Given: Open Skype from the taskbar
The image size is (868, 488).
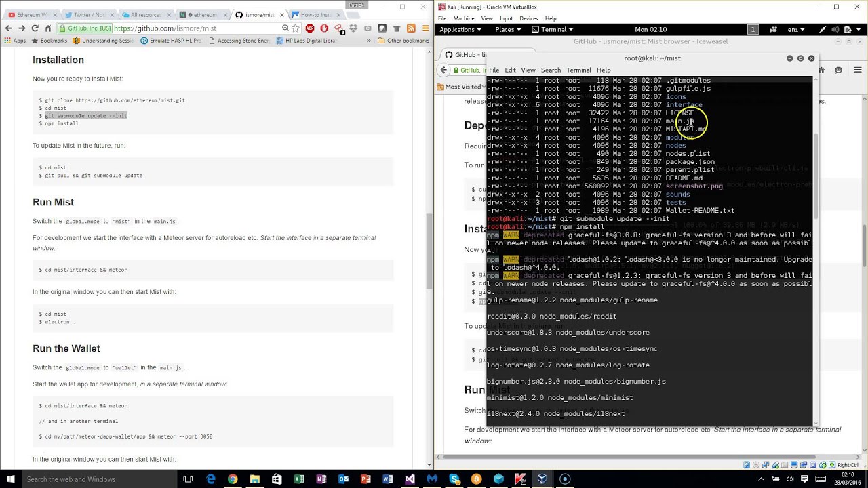Looking at the screenshot, I should [x=454, y=479].
